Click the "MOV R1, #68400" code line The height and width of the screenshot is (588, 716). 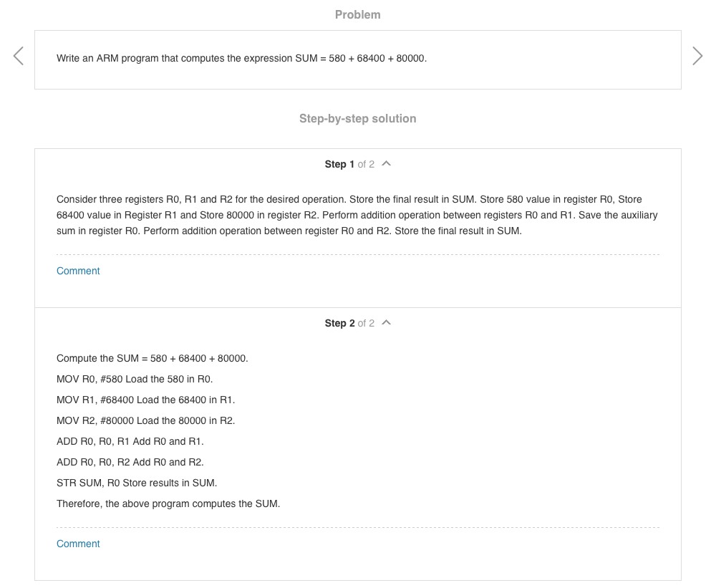tap(145, 400)
